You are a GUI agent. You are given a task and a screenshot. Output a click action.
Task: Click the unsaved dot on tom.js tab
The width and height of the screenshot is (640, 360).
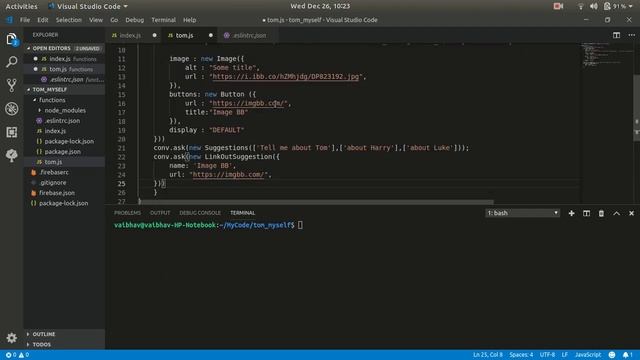click(x=211, y=35)
